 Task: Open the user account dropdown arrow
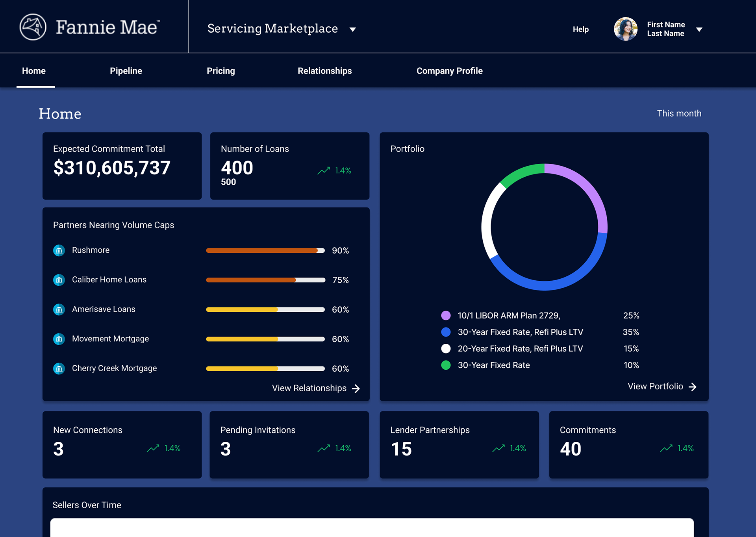699,30
